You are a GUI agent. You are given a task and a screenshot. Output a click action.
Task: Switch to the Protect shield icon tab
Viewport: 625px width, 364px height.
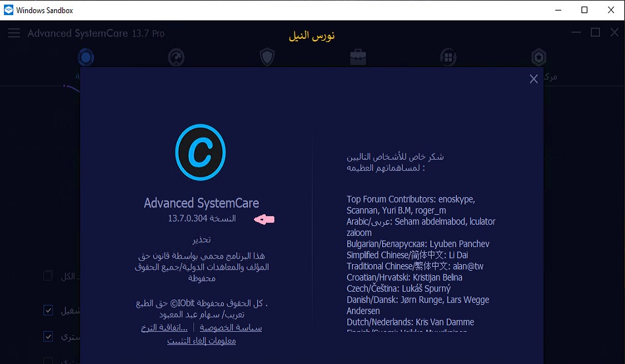(267, 58)
